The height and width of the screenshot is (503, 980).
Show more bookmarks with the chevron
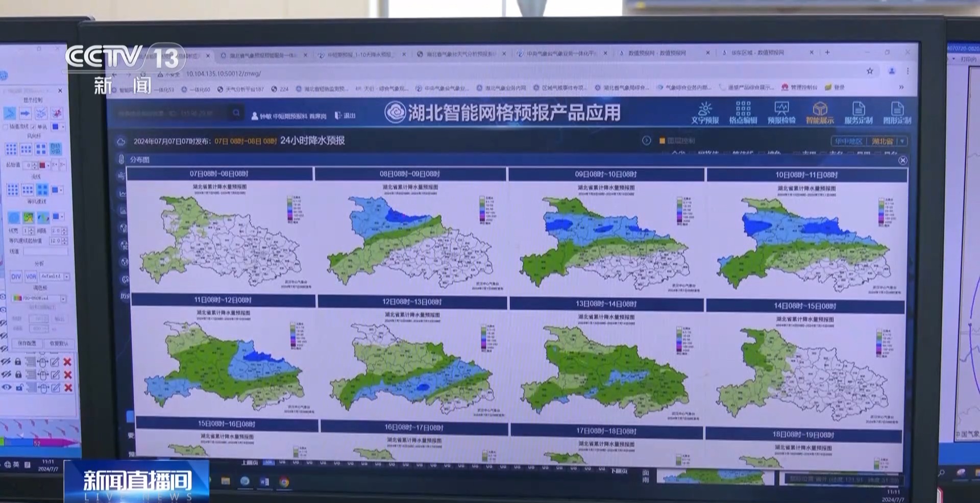tap(901, 87)
